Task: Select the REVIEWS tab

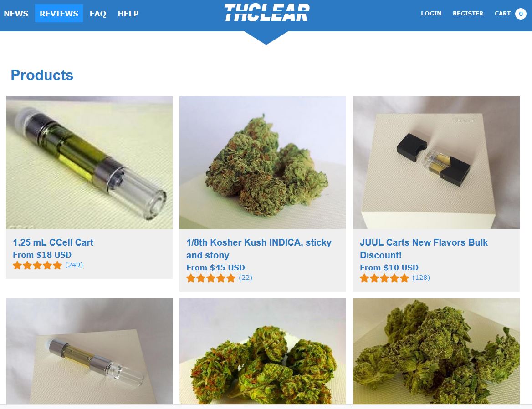Action: tap(59, 14)
